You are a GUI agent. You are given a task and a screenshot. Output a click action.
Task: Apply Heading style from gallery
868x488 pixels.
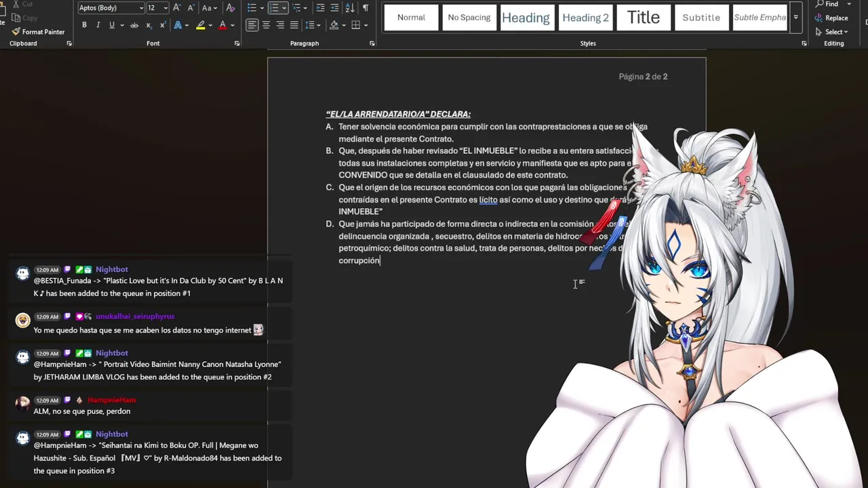526,18
